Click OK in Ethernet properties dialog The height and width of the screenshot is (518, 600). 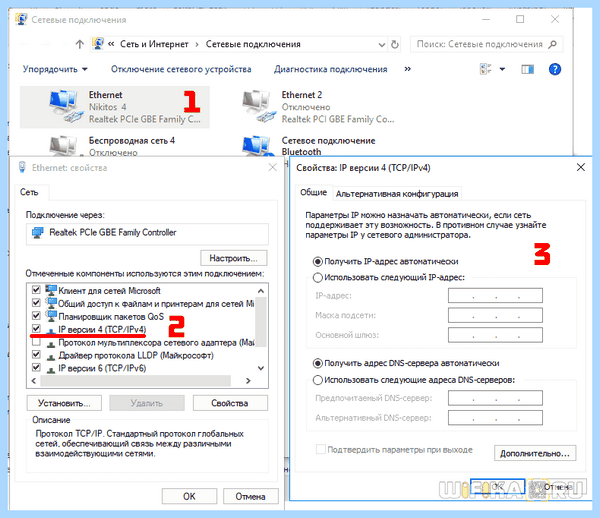[189, 497]
